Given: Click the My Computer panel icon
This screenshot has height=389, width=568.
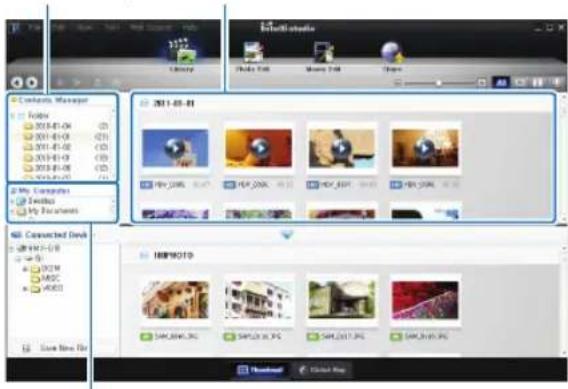Looking at the screenshot, I should pos(14,191).
